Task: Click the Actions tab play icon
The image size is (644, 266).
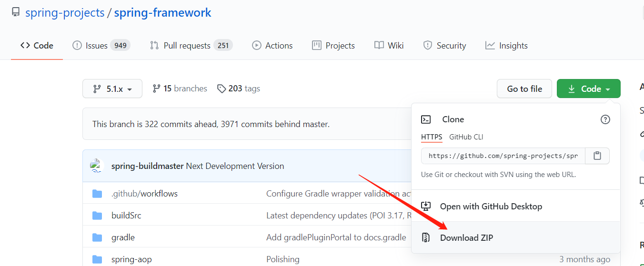Action: 257,46
